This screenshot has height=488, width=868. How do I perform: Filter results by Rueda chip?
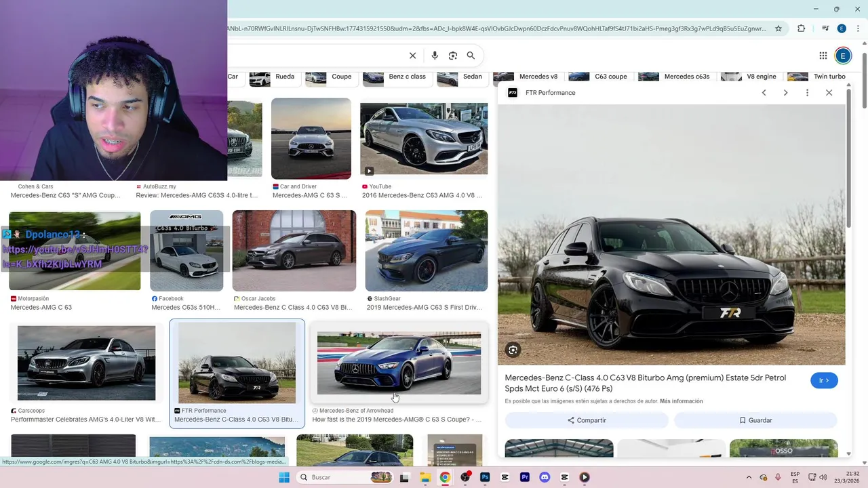[x=273, y=77]
